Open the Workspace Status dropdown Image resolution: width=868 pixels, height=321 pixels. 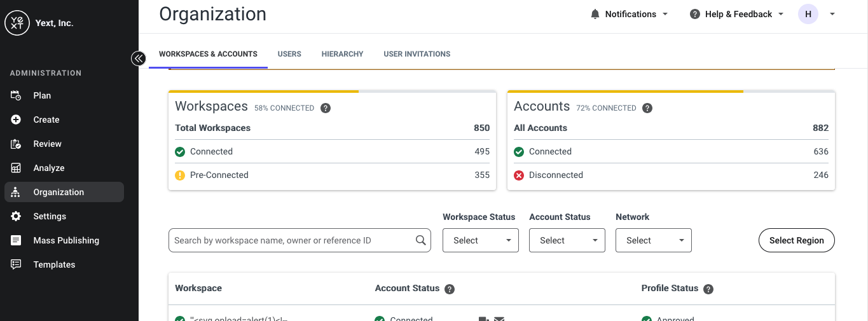click(481, 240)
